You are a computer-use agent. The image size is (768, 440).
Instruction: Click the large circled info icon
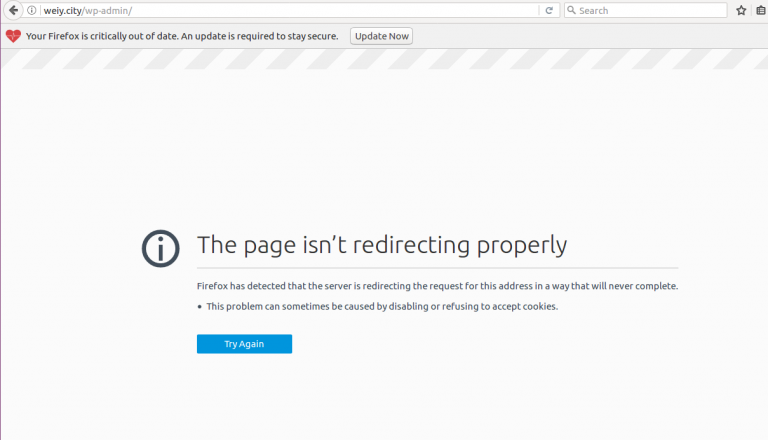(161, 248)
